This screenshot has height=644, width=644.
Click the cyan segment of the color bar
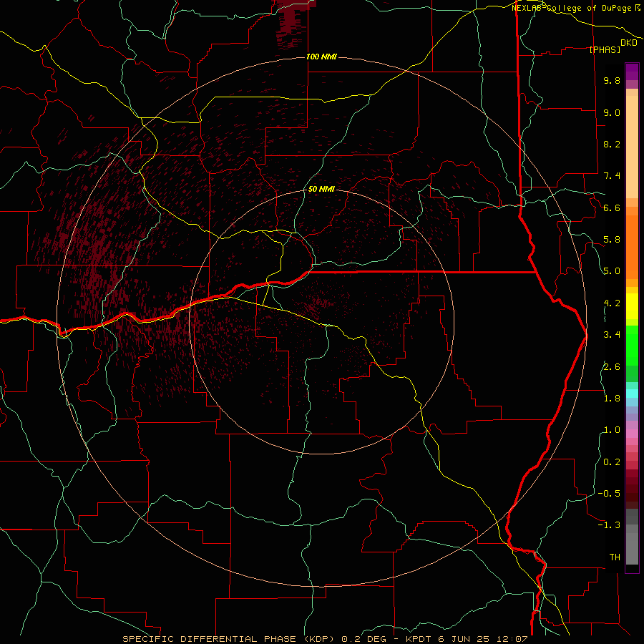(x=632, y=393)
